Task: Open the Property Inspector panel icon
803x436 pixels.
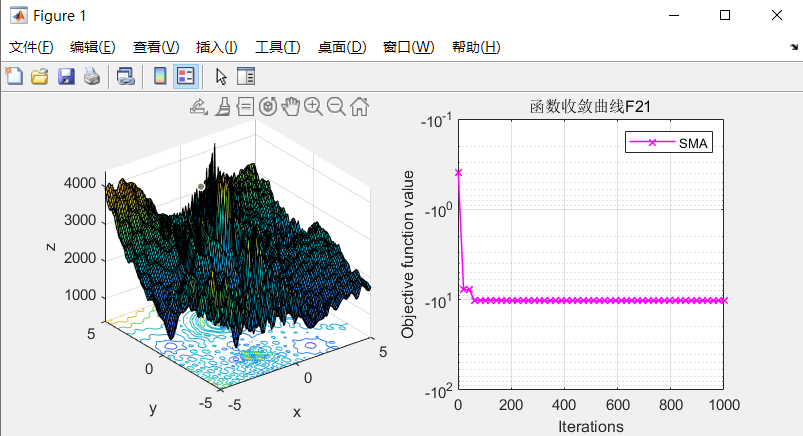Action: pos(246,76)
